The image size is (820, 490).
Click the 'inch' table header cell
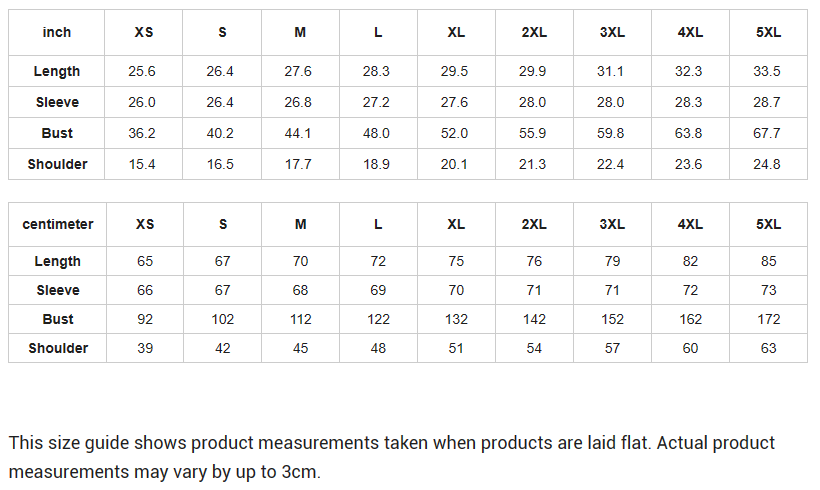tap(57, 32)
